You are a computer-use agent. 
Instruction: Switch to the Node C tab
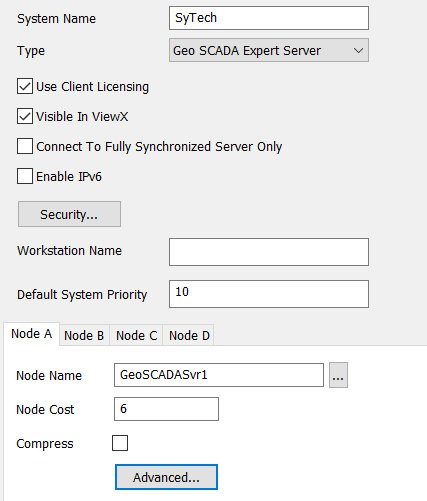coord(136,335)
